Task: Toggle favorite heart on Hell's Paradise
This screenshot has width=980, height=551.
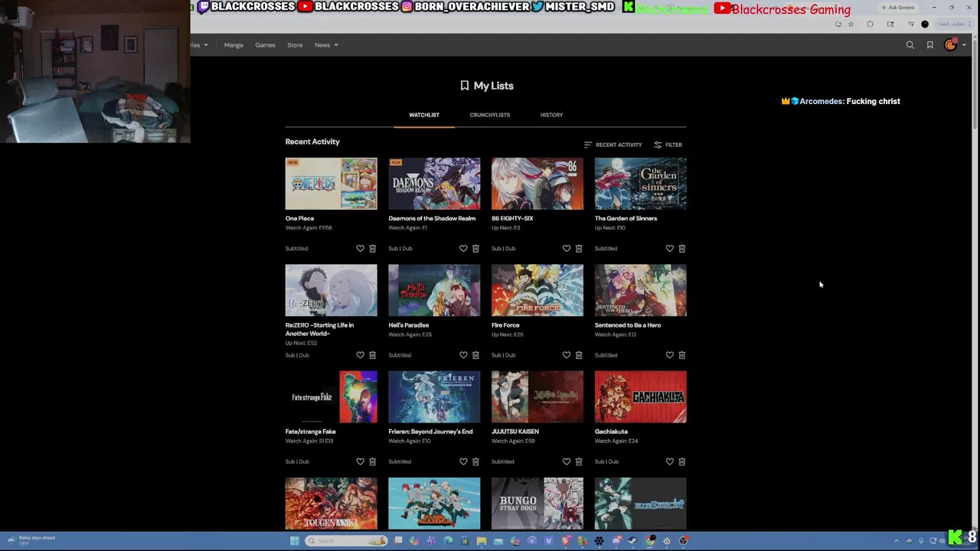Action: coord(463,355)
